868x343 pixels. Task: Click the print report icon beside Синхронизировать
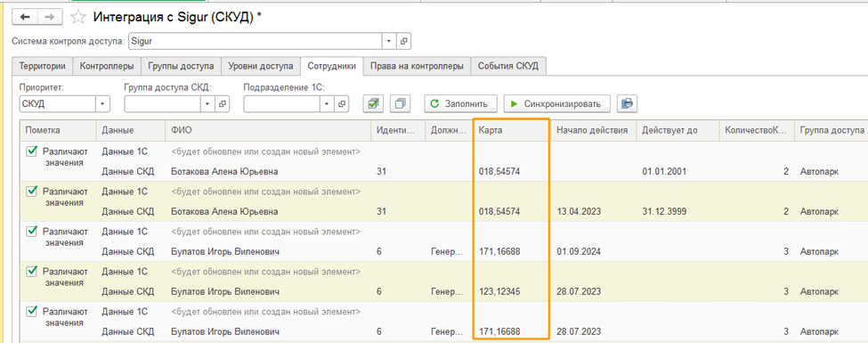click(628, 103)
